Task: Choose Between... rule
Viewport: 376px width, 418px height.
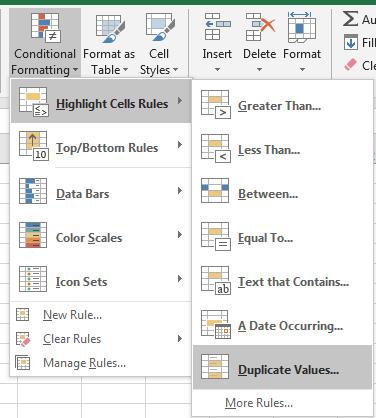Action: click(282, 193)
